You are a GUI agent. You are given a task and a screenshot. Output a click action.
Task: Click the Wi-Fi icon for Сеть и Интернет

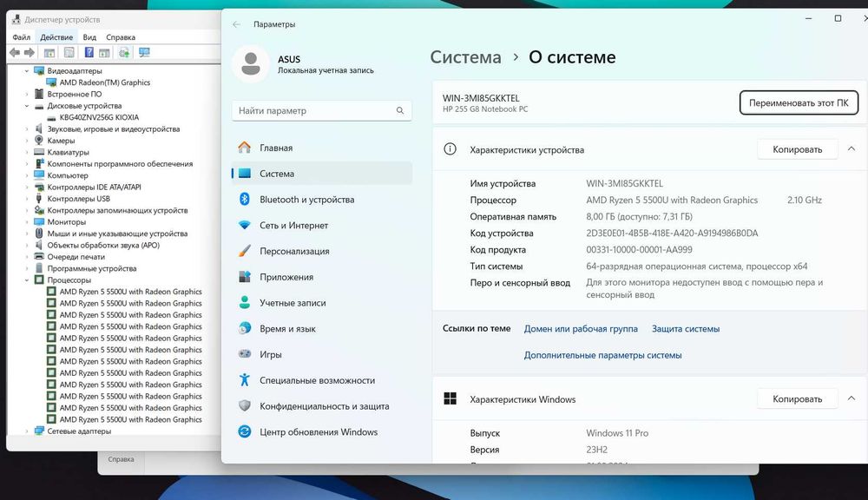pyautogui.click(x=244, y=225)
